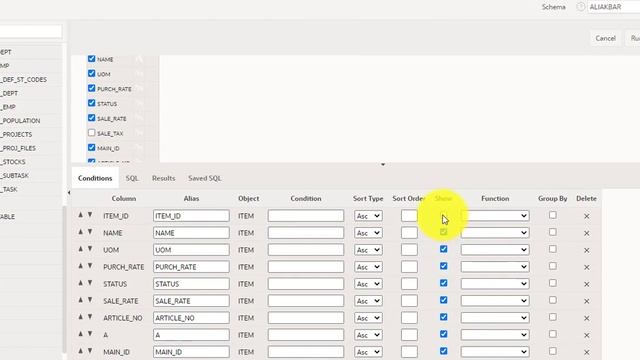The image size is (640, 360).
Task: Click the sidebar object search box
Action: 31,31
